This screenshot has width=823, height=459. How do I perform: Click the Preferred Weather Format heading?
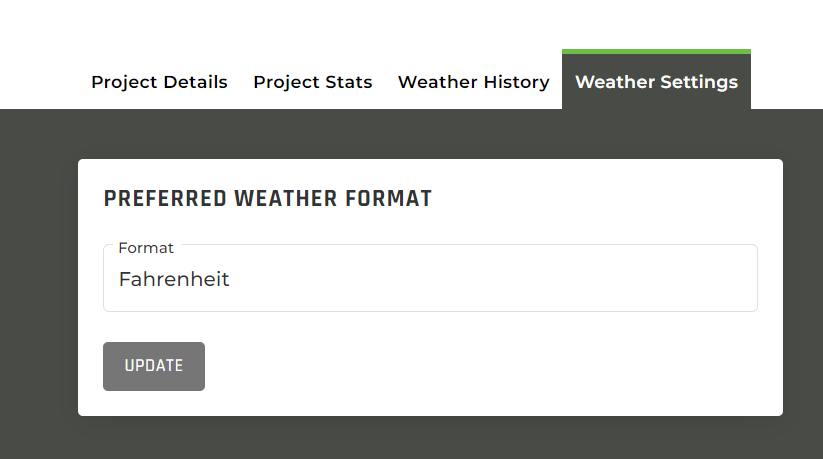[268, 199]
